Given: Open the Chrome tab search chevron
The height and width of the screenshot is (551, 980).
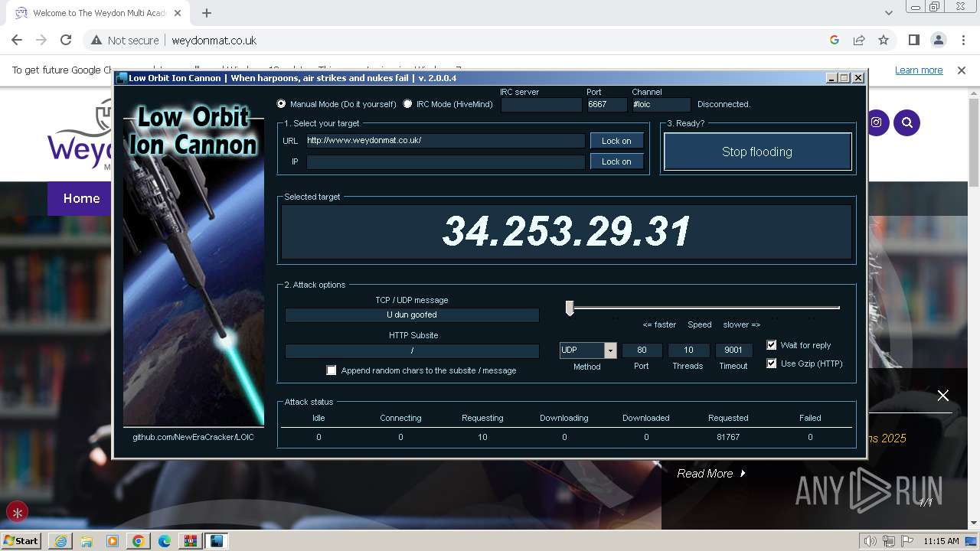Looking at the screenshot, I should 888,12.
